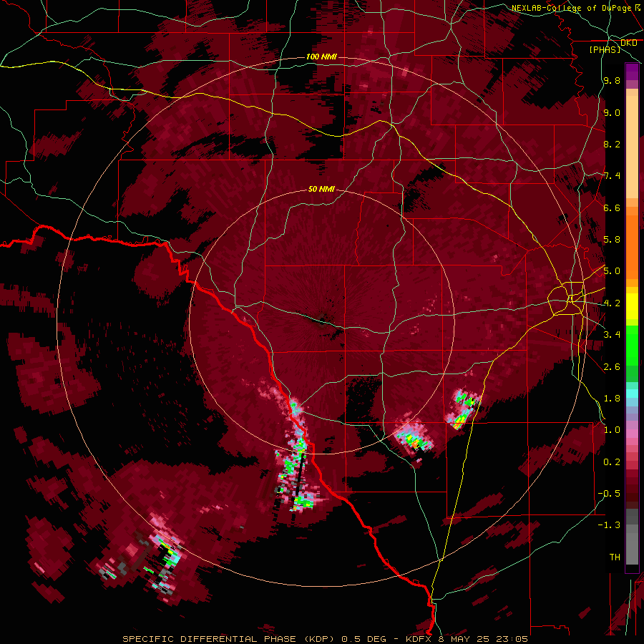This screenshot has width=644, height=644.
Task: Click the 4.2 scale value
Action: coord(612,303)
